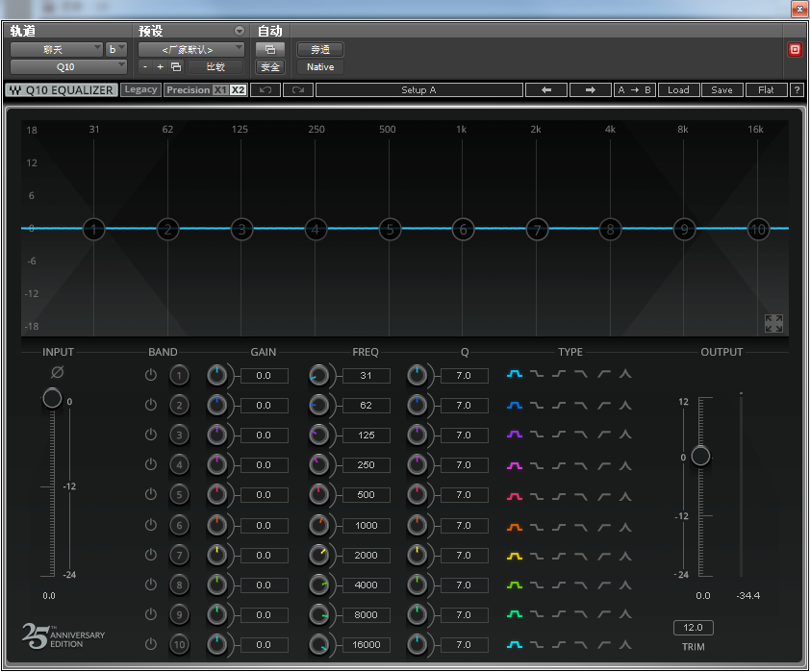Click the undo arrow button

point(266,89)
